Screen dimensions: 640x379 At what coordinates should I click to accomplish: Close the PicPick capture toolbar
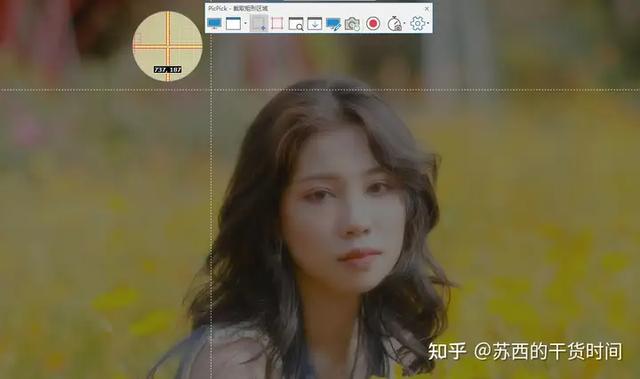point(427,8)
